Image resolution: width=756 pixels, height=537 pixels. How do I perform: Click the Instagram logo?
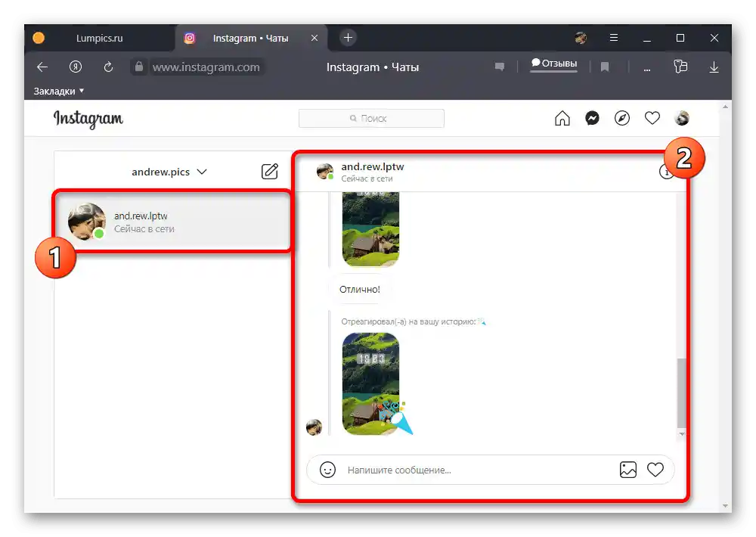pos(88,119)
